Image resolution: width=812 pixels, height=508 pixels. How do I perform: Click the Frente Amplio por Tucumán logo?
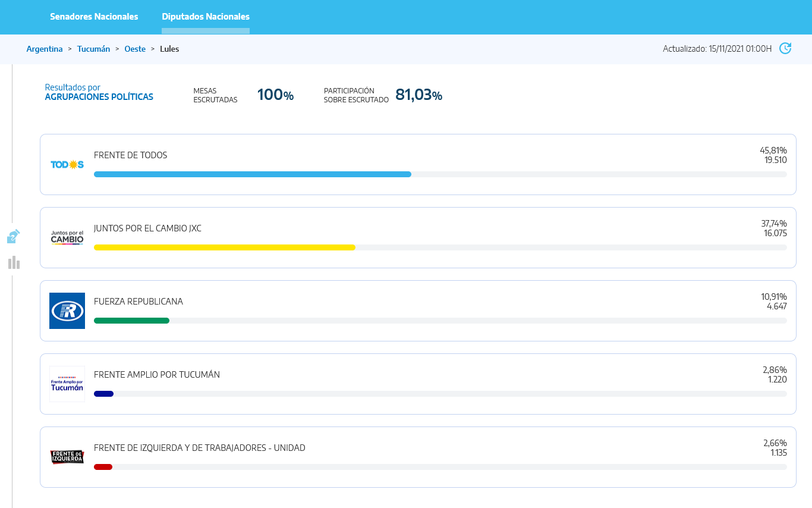(67, 384)
